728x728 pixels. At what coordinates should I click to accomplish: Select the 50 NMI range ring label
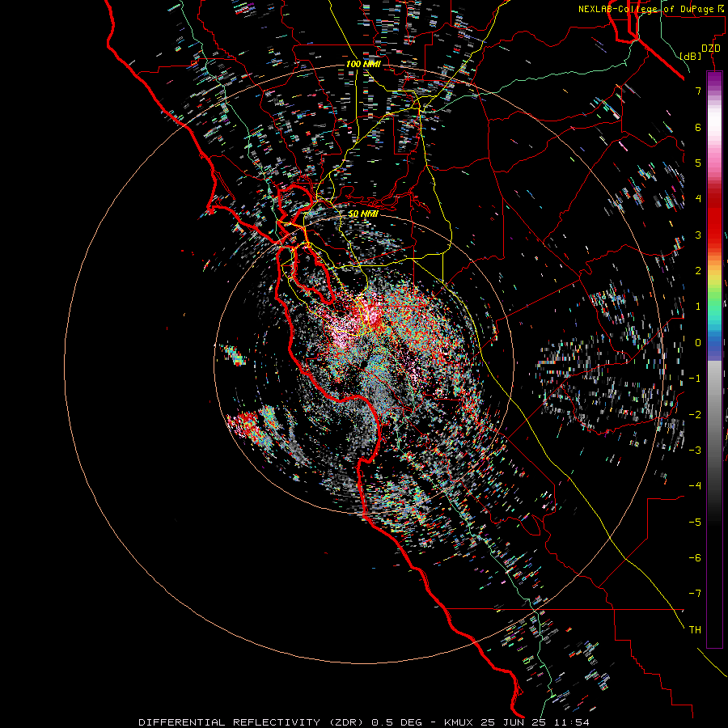coord(363,214)
